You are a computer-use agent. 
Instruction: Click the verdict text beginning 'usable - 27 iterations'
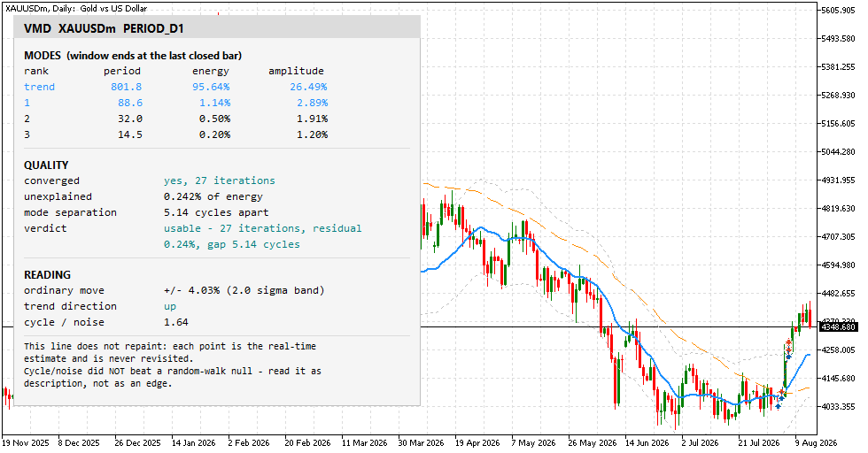point(262,236)
